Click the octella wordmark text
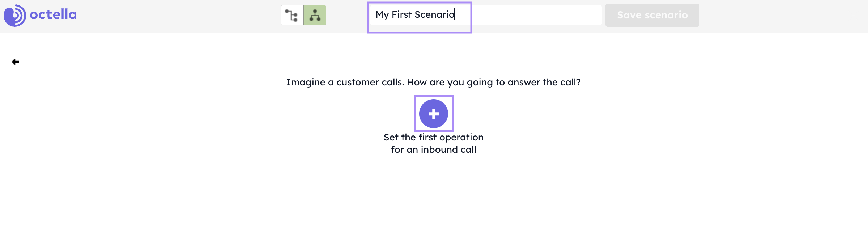The height and width of the screenshot is (231, 868). click(x=53, y=14)
